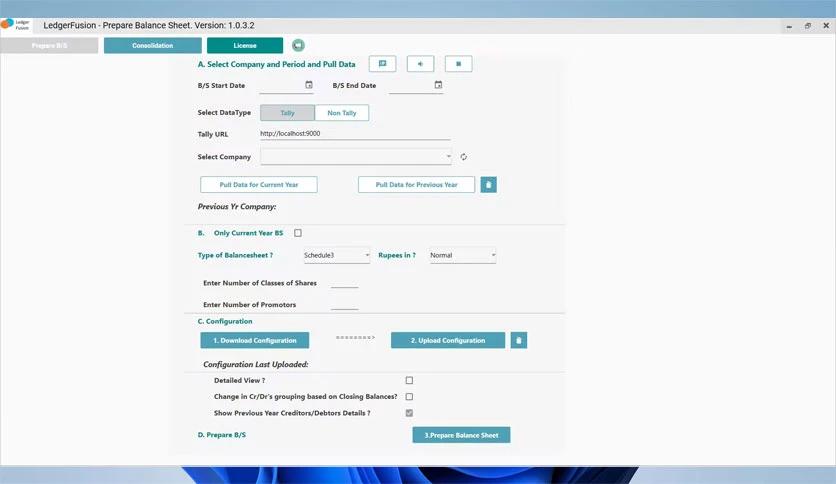836x484 pixels.
Task: Click trash icon next to Upload Configuration
Action: [519, 340]
